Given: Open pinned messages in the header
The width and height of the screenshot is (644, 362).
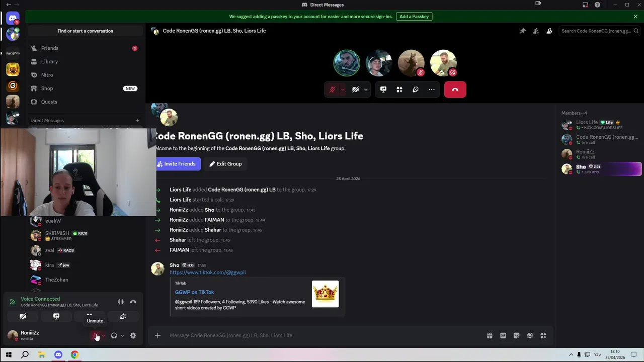Looking at the screenshot, I should (523, 31).
